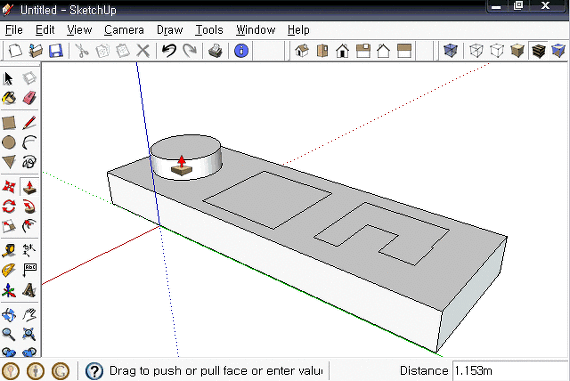570x381 pixels.
Task: Select the Offset tool
Action: (x=29, y=226)
